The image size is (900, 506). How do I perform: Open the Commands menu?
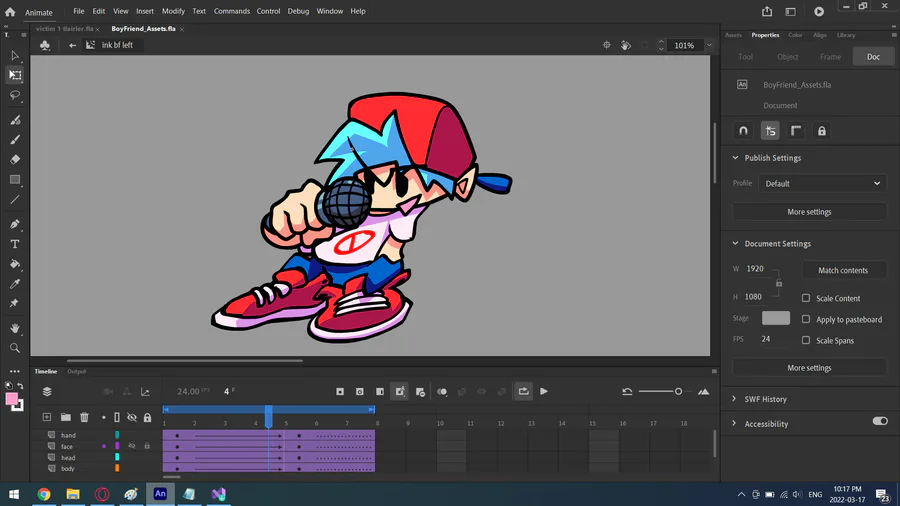232,11
